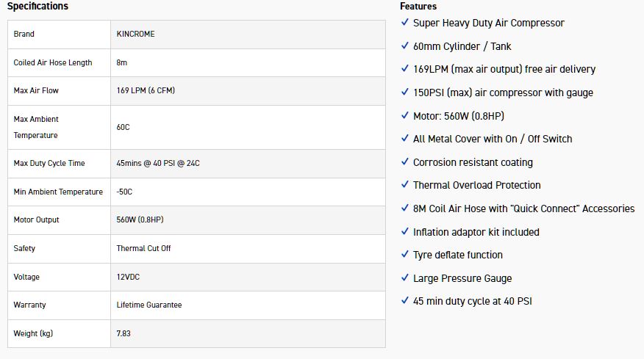Image resolution: width=644 pixels, height=359 pixels.
Task: Click checkmark beside Corrosion resistant coating
Action: point(405,162)
